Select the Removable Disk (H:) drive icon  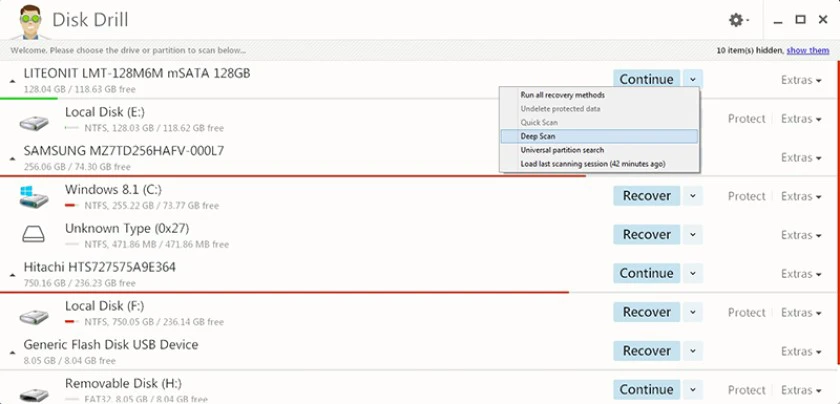coord(34,394)
